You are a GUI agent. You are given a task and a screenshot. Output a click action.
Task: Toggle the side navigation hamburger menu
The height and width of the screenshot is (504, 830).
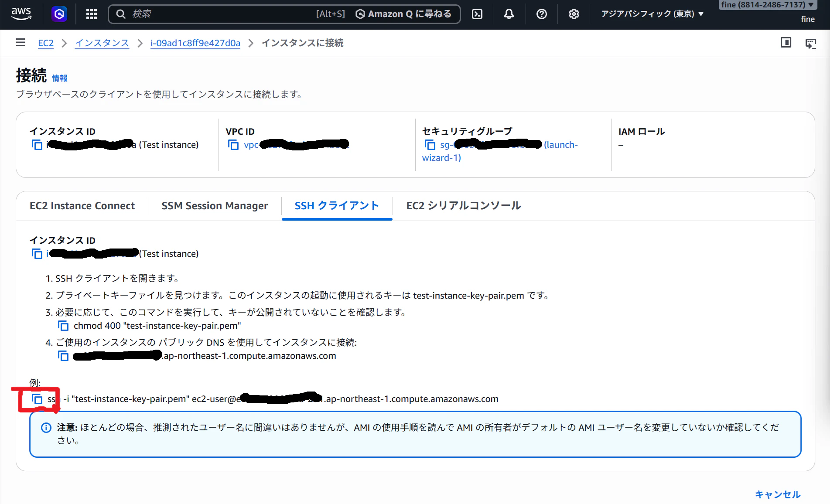20,43
